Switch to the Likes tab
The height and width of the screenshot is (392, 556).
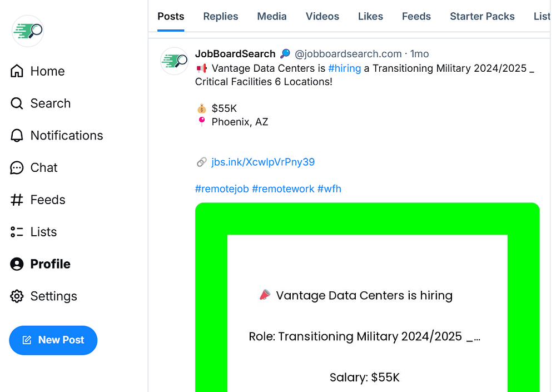pos(370,16)
